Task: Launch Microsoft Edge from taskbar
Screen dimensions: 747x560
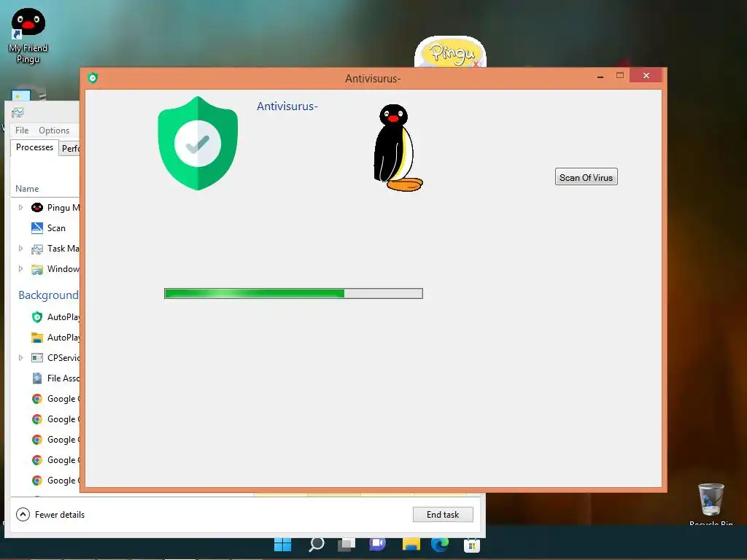Action: tap(440, 544)
